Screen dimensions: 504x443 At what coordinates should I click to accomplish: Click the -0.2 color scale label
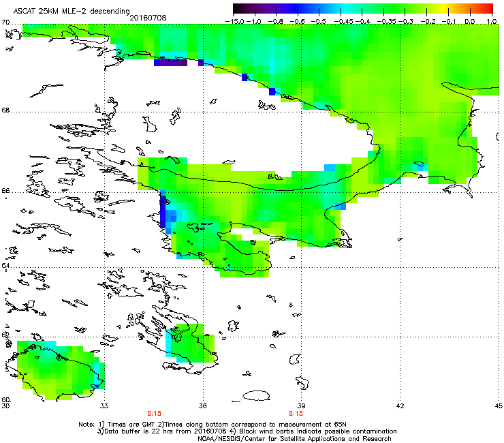427,22
